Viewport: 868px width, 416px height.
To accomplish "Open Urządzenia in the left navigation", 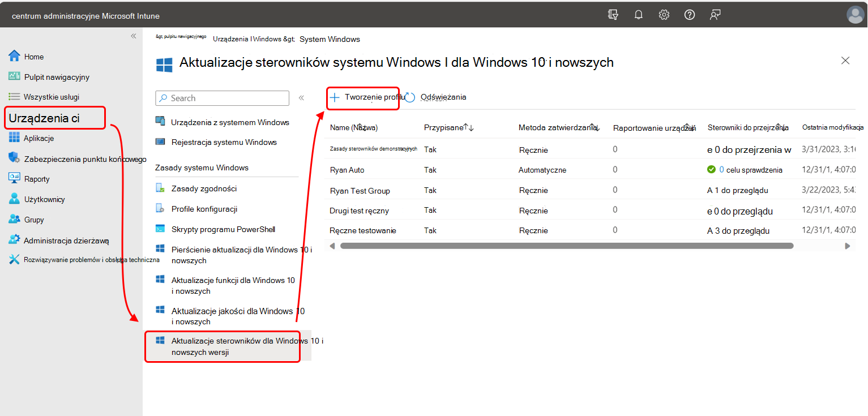I will coord(55,118).
